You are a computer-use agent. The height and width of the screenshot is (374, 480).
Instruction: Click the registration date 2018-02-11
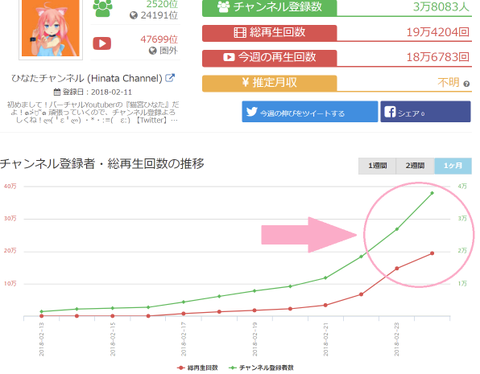click(x=111, y=92)
